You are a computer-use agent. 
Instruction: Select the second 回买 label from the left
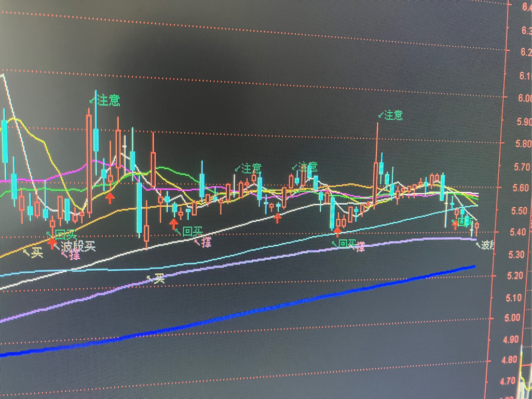click(x=193, y=232)
